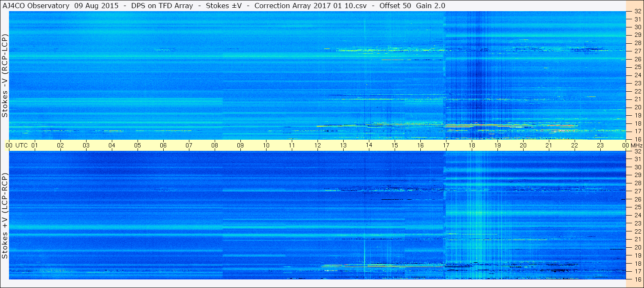Screen dimensions: 644x288
Task: Click 32 MHz tick of Stokes +V panel
Action: coord(637,151)
